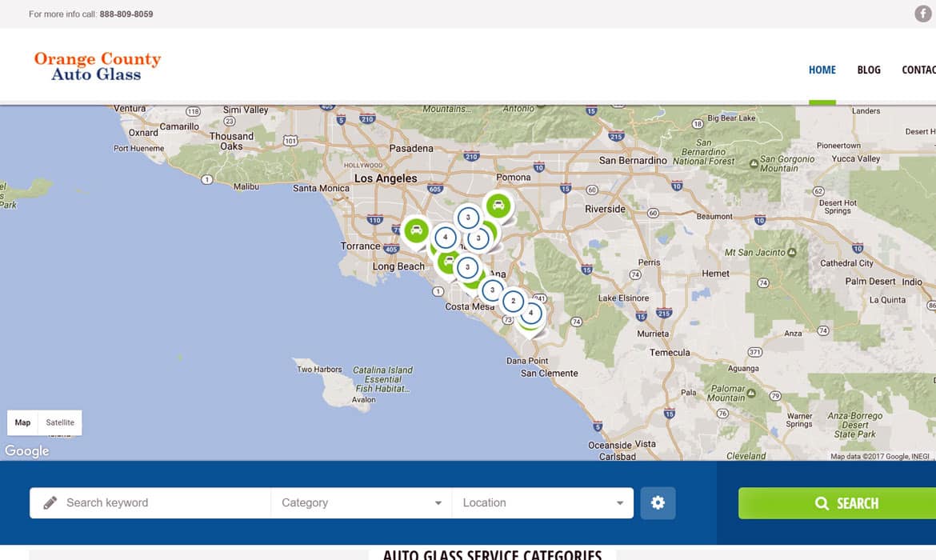Click the Google logo on the map
The image size is (936, 560).
click(x=27, y=450)
